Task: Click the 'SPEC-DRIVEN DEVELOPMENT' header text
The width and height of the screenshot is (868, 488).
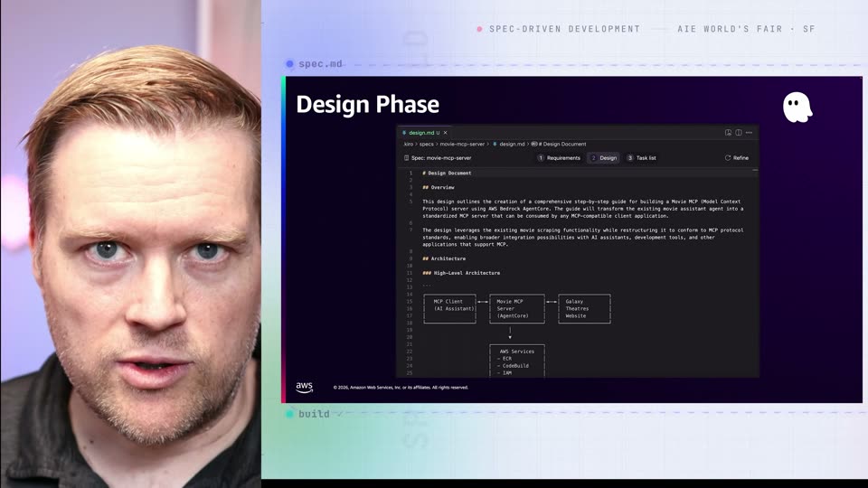Action: 564,29
